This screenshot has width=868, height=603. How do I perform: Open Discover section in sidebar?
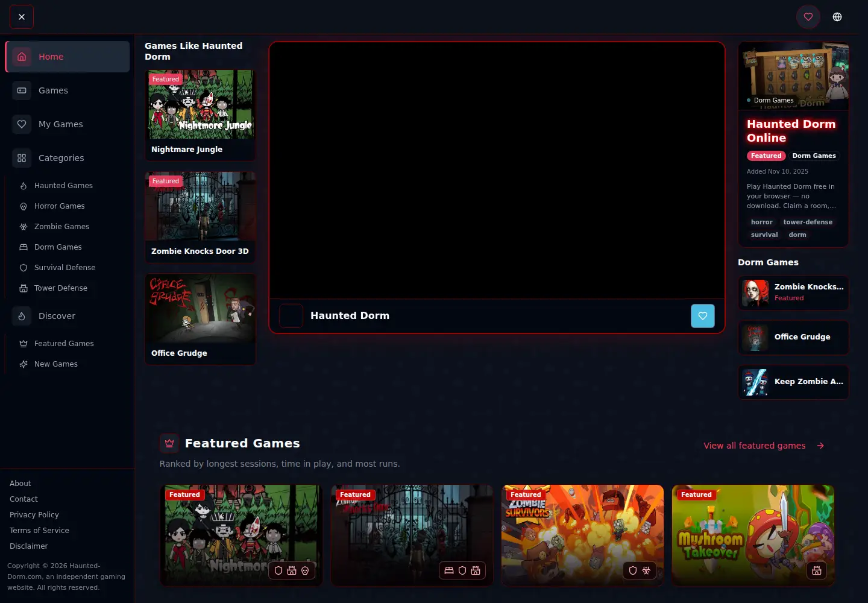(x=68, y=316)
